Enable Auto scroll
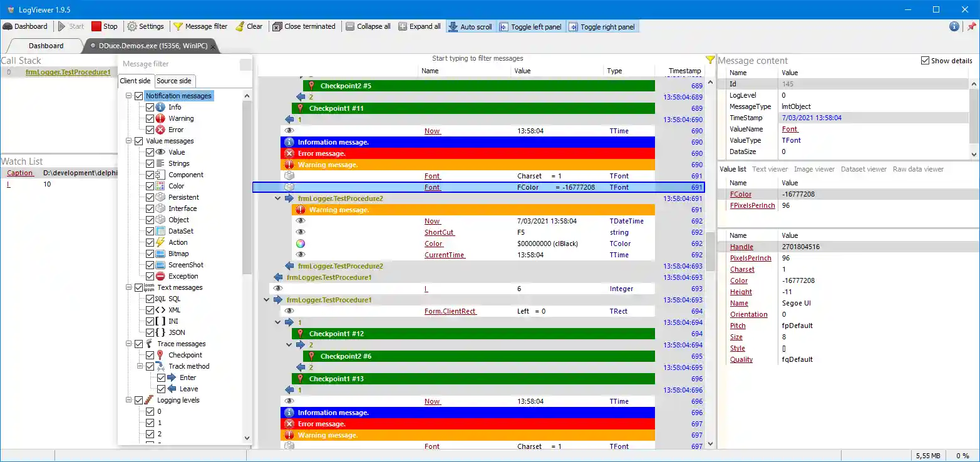 [x=471, y=26]
